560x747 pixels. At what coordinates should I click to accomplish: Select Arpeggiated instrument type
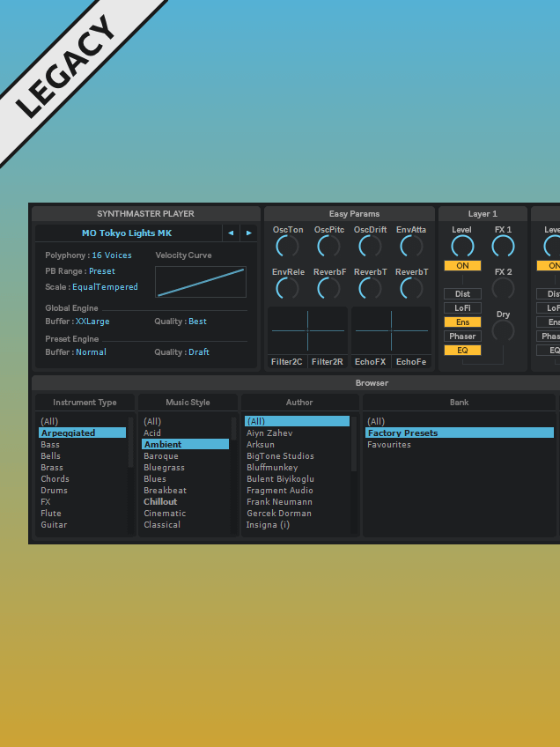click(x=83, y=433)
